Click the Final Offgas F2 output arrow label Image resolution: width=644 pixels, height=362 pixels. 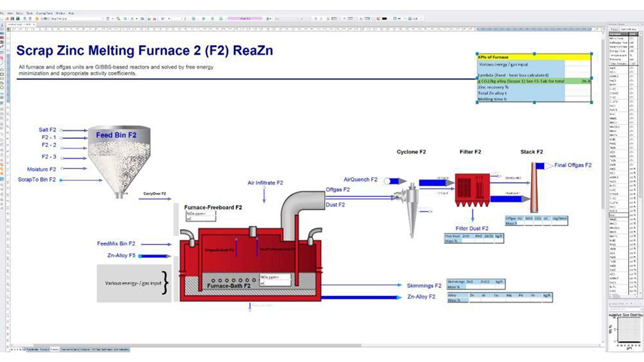pyautogui.click(x=573, y=165)
